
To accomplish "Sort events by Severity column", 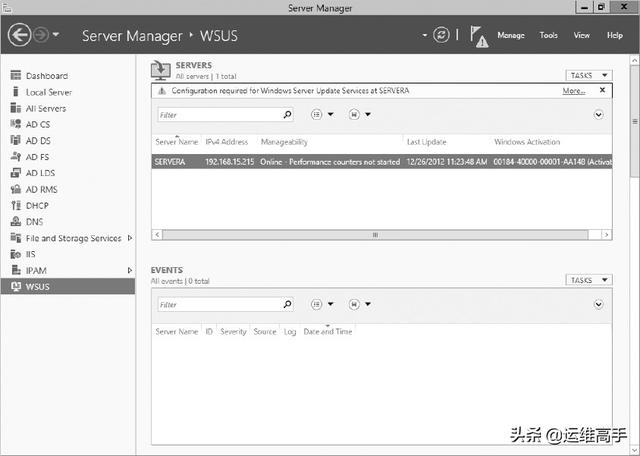I will click(233, 331).
